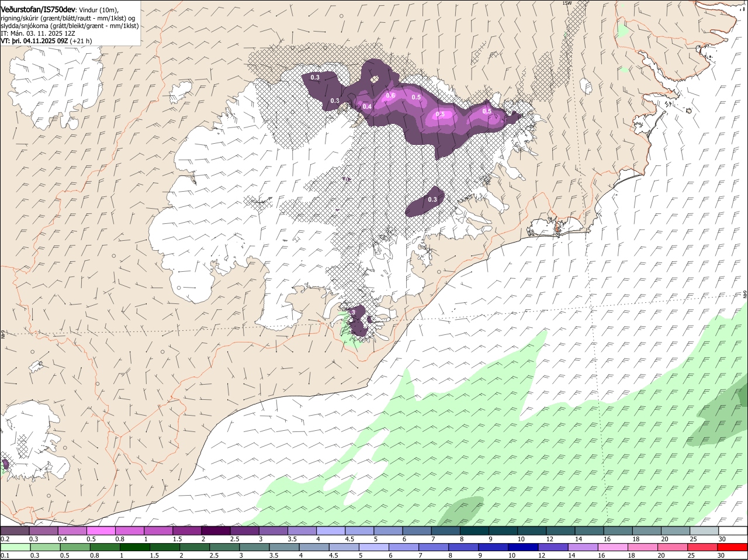Pick the snow legend swatch between 0.2 and 0.3
The height and width of the screenshot is (560, 748).
click(15, 530)
